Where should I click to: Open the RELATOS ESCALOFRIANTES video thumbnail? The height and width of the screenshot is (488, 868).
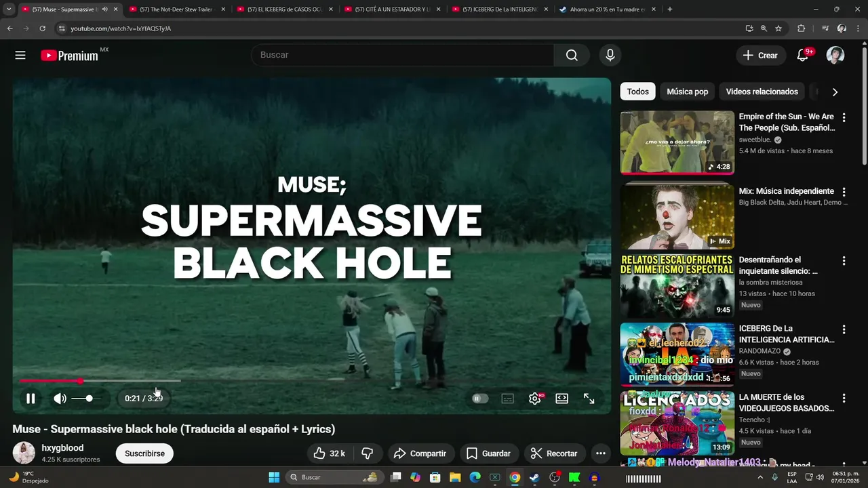point(677,286)
